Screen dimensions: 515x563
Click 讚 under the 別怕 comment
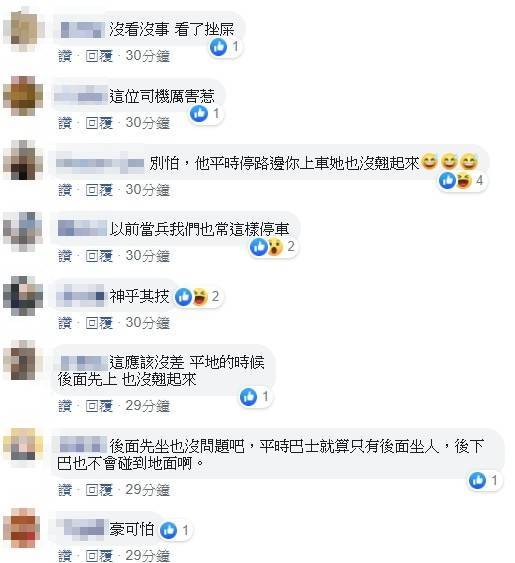click(65, 190)
